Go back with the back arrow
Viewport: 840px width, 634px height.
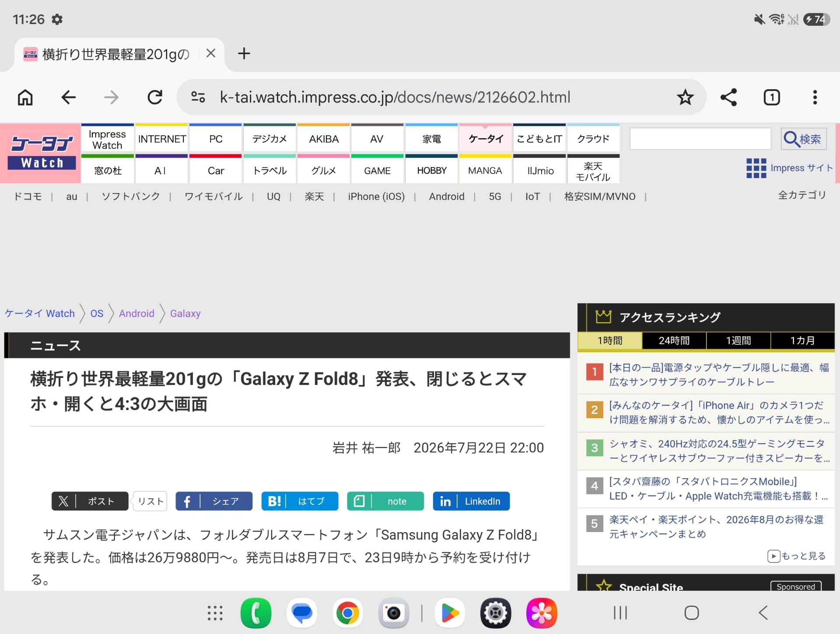click(68, 97)
